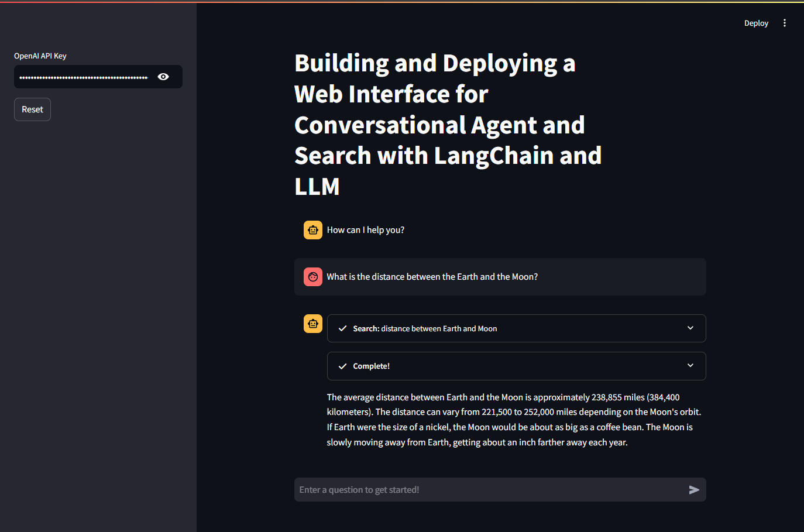Screen dimensions: 804x532
Task: Click the user question about Earth and Moon
Action: [x=432, y=277]
